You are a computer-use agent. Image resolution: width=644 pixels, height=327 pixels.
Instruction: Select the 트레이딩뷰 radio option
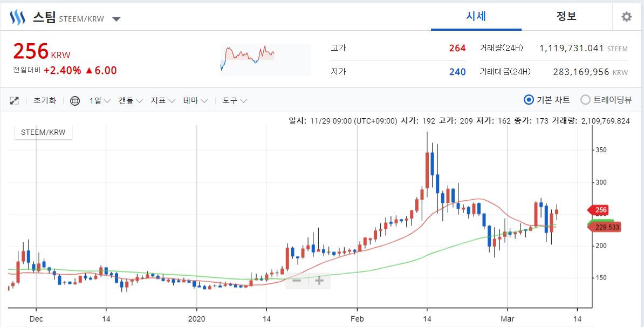pos(606,100)
